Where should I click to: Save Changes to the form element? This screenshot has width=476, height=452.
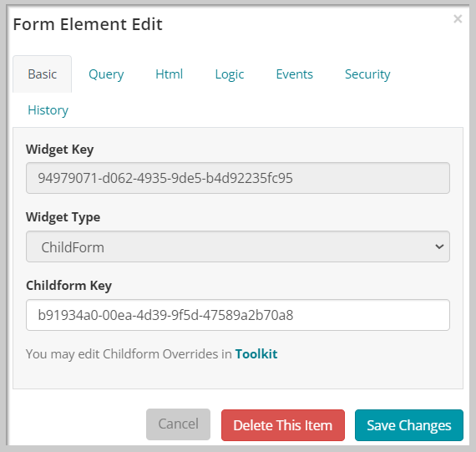point(409,425)
